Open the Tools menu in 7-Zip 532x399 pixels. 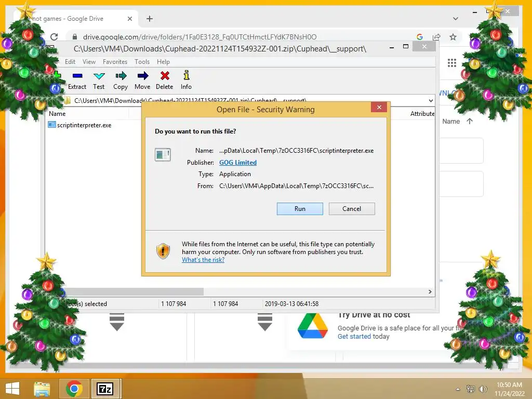142,62
